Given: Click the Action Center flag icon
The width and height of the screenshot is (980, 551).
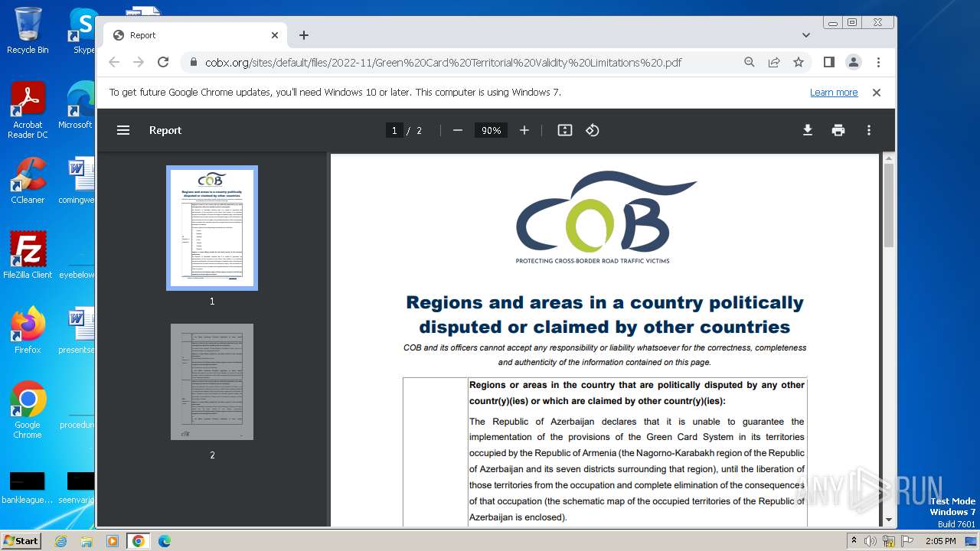Looking at the screenshot, I should (907, 541).
